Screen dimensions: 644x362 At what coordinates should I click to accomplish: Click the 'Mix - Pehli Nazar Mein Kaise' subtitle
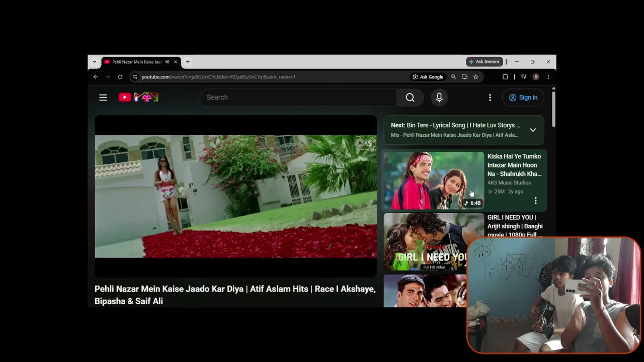[x=454, y=135]
